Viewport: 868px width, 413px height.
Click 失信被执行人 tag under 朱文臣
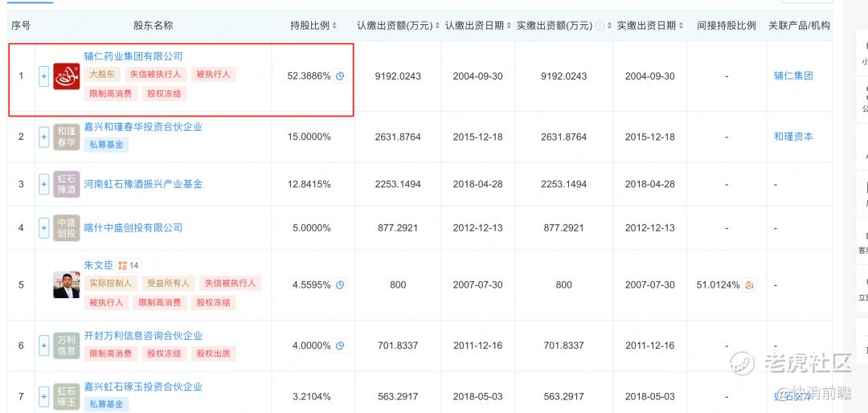231,283
